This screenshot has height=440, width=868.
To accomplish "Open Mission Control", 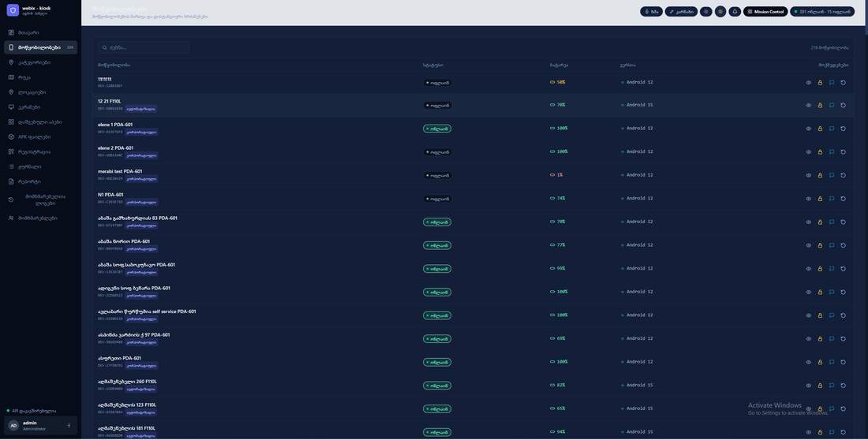I will click(765, 12).
